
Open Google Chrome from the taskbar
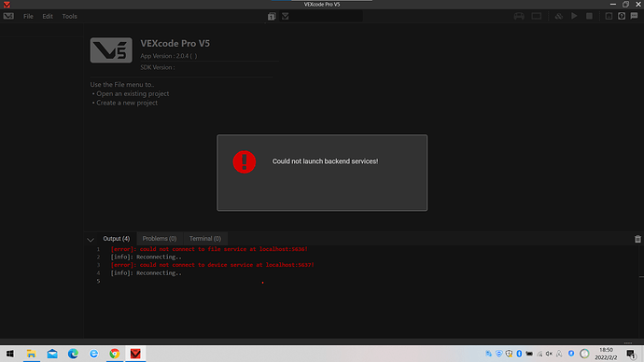click(x=115, y=354)
